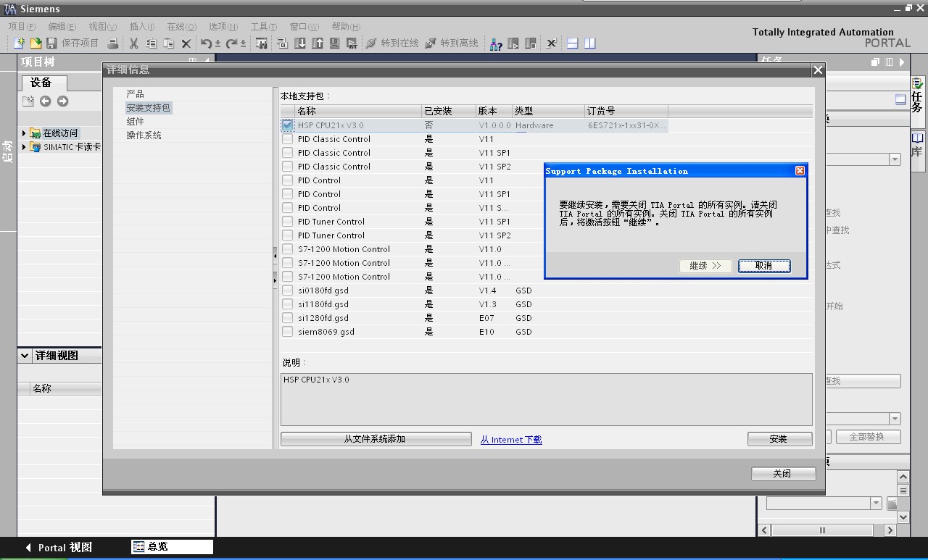Viewport: 928px width, 560px height.
Task: Click the Copy icon in toolbar
Action: 151,43
